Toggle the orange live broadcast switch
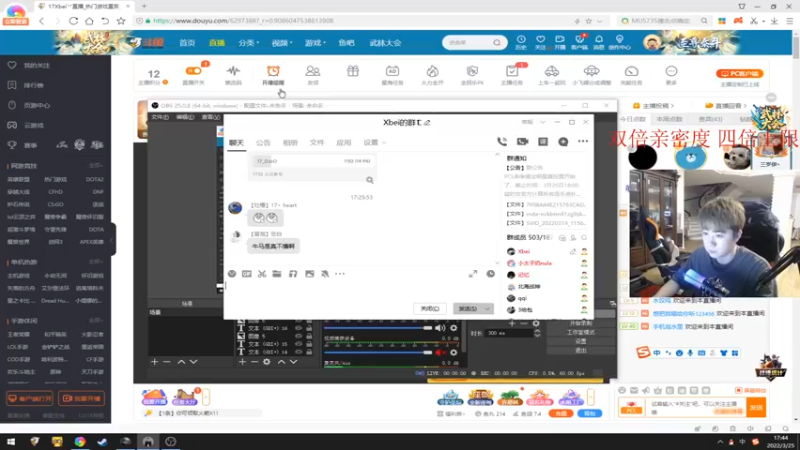Screen dimensions: 800x450 (x=193, y=71)
